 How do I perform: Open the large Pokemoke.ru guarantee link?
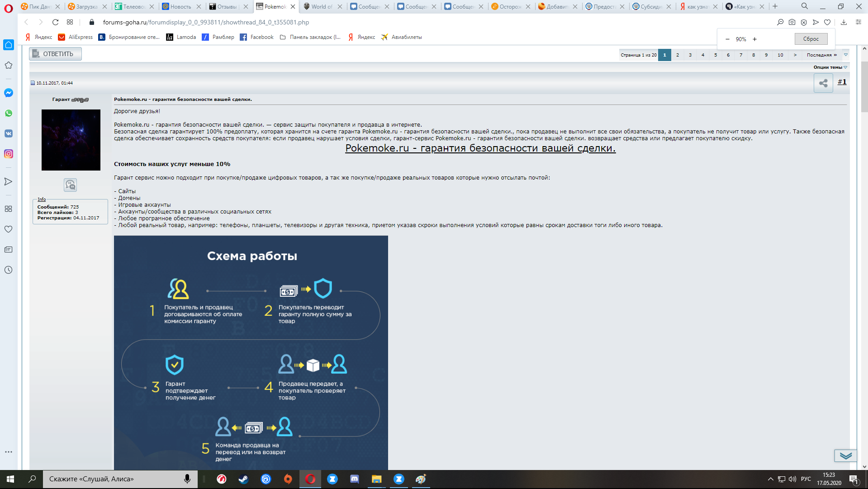(480, 148)
